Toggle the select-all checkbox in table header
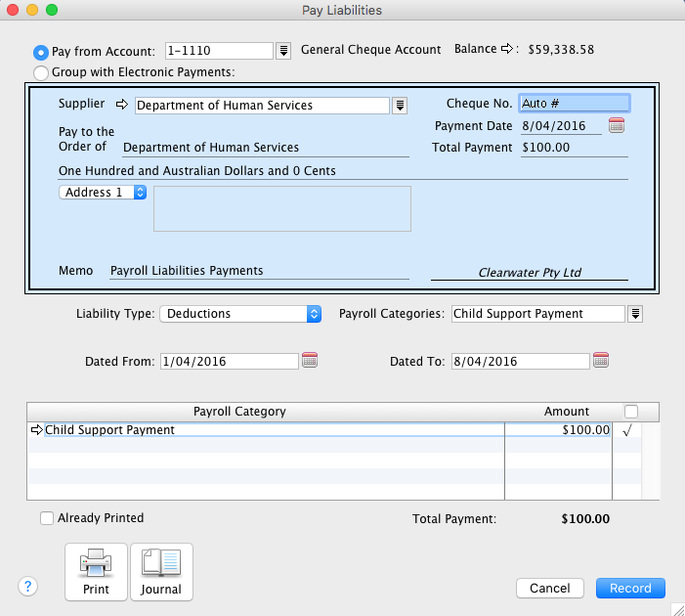 click(631, 412)
